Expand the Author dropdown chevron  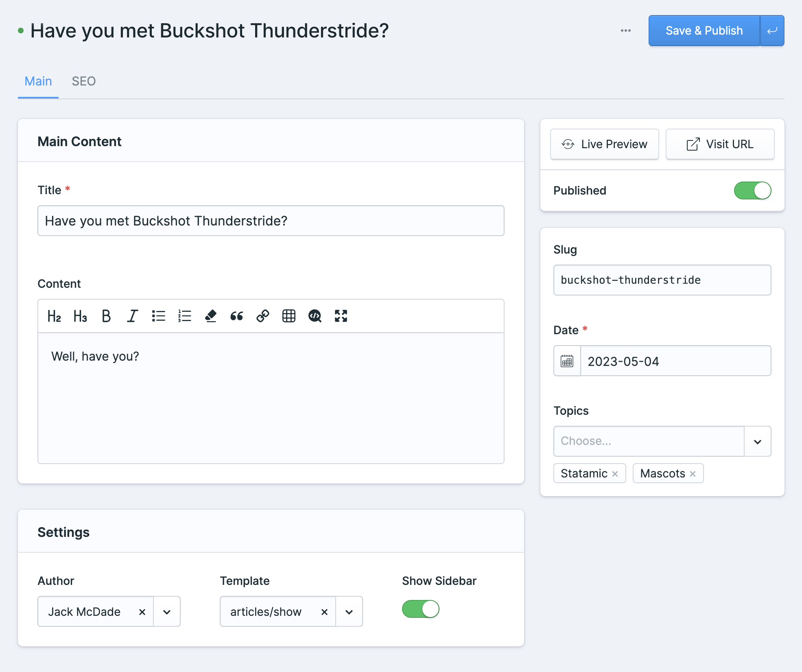point(167,612)
